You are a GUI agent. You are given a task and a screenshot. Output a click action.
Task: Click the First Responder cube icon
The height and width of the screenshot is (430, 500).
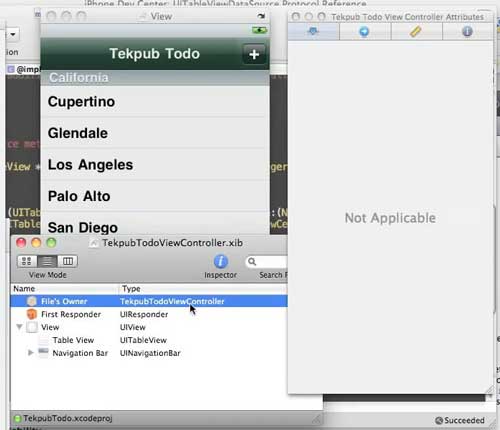click(32, 314)
